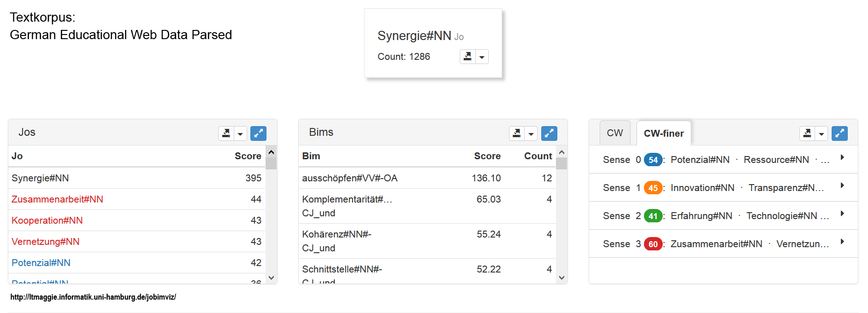Click the Jos panel download icon
868x313 pixels.
pos(226,133)
